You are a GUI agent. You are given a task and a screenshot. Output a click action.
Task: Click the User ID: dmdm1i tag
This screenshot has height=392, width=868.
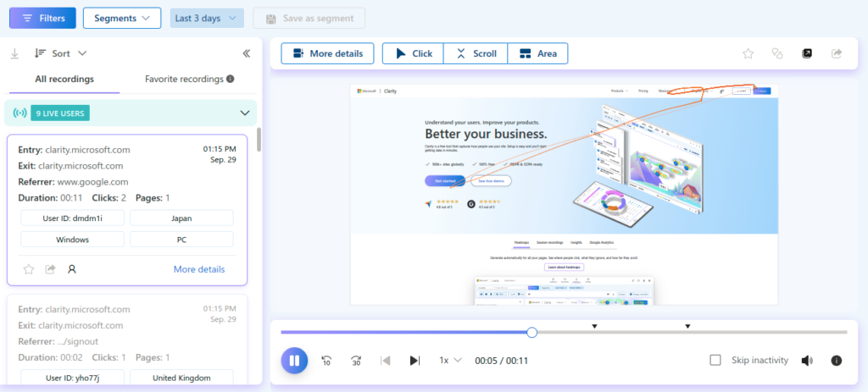(73, 218)
